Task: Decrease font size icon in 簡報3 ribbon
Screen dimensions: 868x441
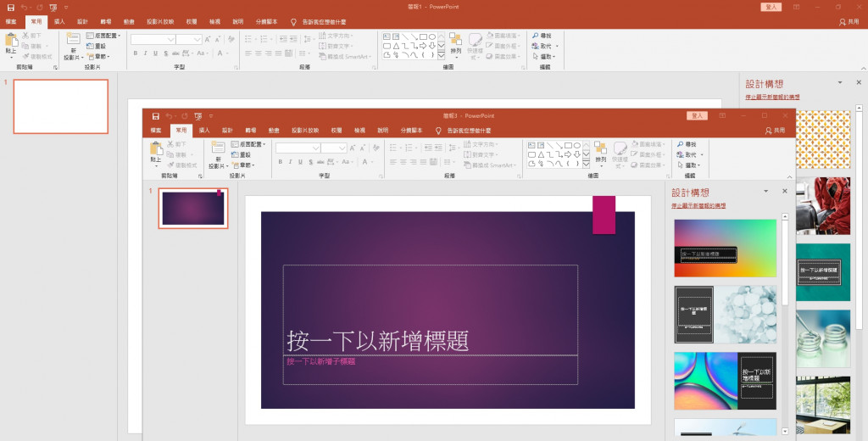Action: pyautogui.click(x=363, y=148)
